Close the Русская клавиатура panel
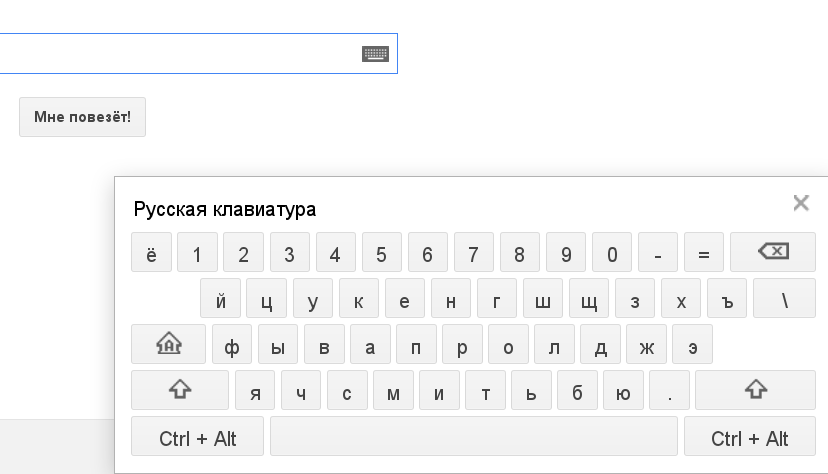This screenshot has width=828, height=474. coord(801,203)
